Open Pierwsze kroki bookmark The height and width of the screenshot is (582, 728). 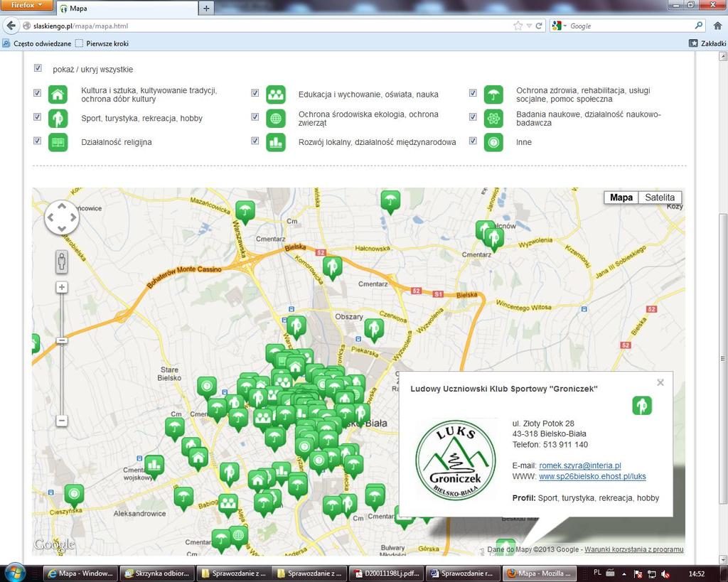click(102, 43)
